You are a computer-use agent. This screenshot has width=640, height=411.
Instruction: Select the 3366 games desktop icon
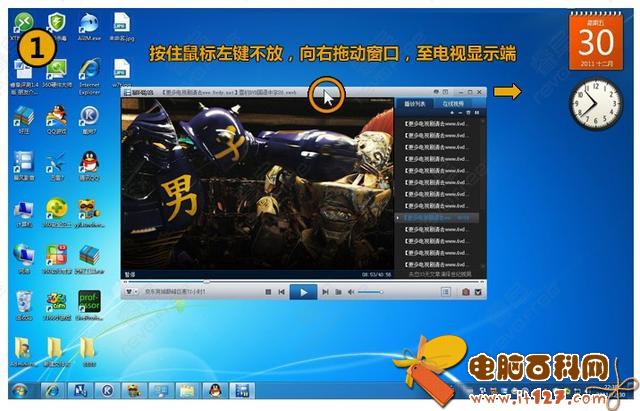pyautogui.click(x=56, y=305)
